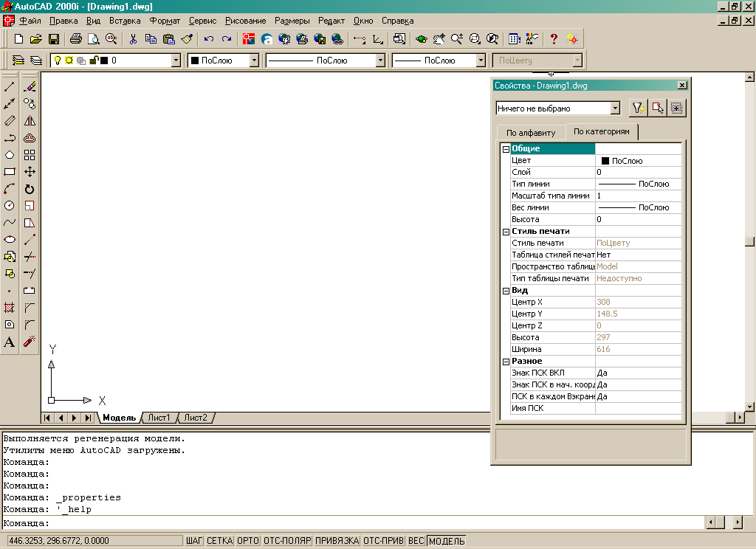Viewport: 756px width, 549px height.
Task: Pick the Rotate tool
Action: click(x=30, y=189)
